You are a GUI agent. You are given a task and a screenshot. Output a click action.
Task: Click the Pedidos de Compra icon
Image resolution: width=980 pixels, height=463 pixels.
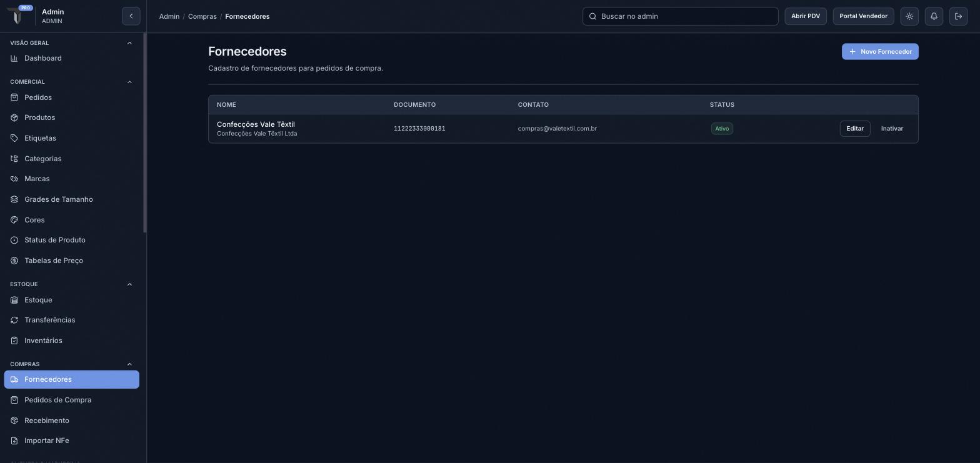(14, 400)
